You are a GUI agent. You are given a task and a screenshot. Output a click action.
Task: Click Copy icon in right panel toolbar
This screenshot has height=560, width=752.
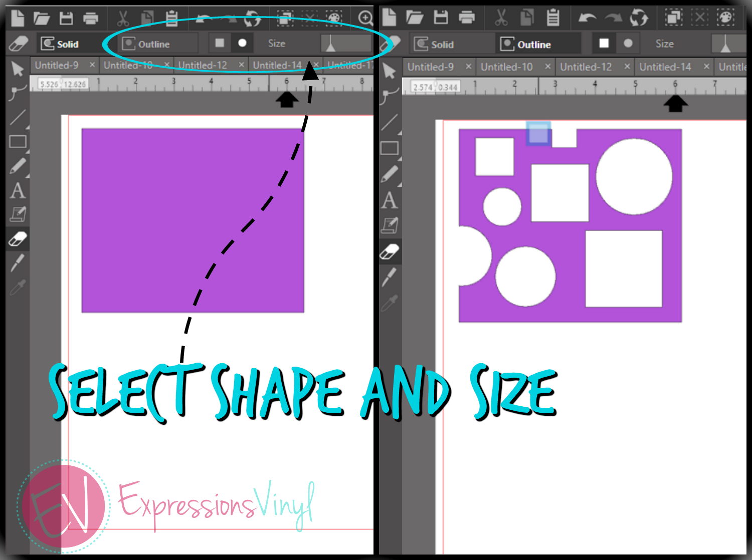[x=527, y=18]
